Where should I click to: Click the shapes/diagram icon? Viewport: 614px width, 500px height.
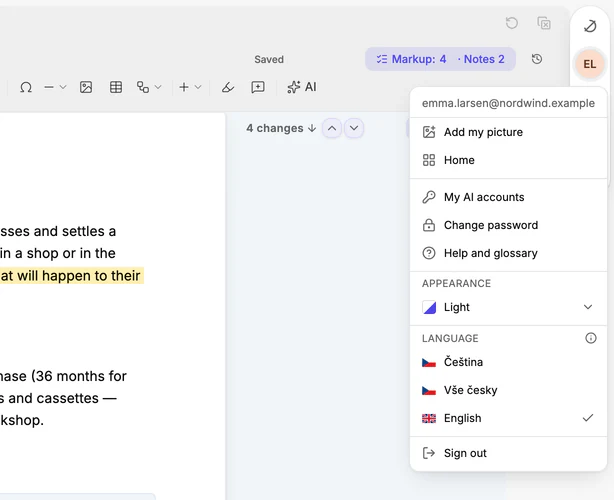[143, 87]
